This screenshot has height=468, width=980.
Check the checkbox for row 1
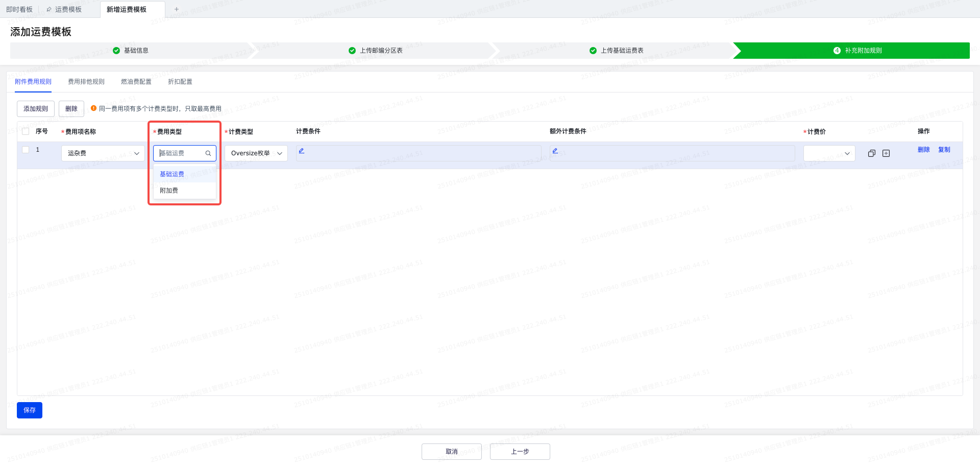tap(26, 150)
